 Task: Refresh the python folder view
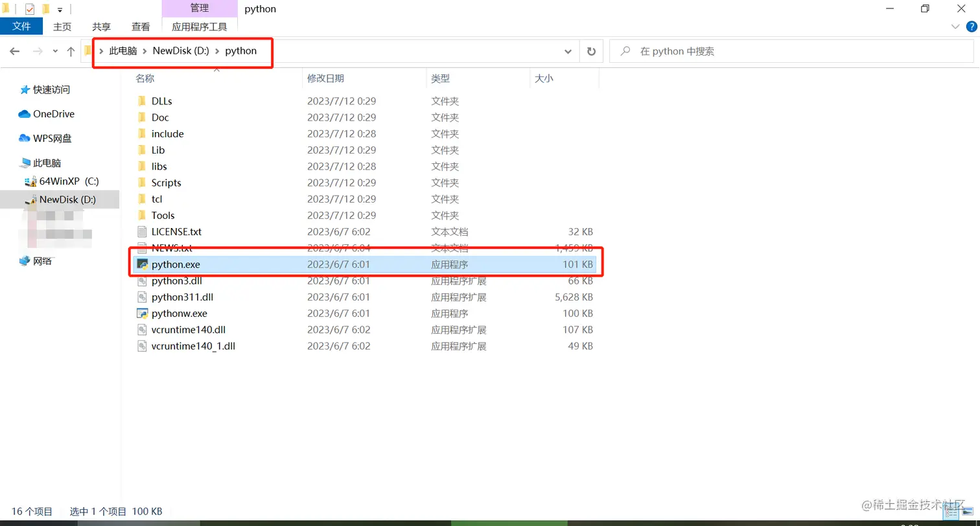[591, 51]
